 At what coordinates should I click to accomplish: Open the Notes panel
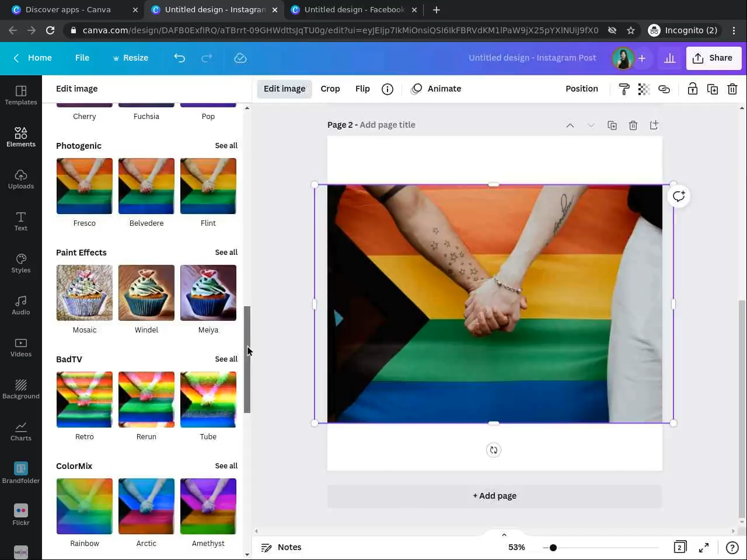coord(281,547)
